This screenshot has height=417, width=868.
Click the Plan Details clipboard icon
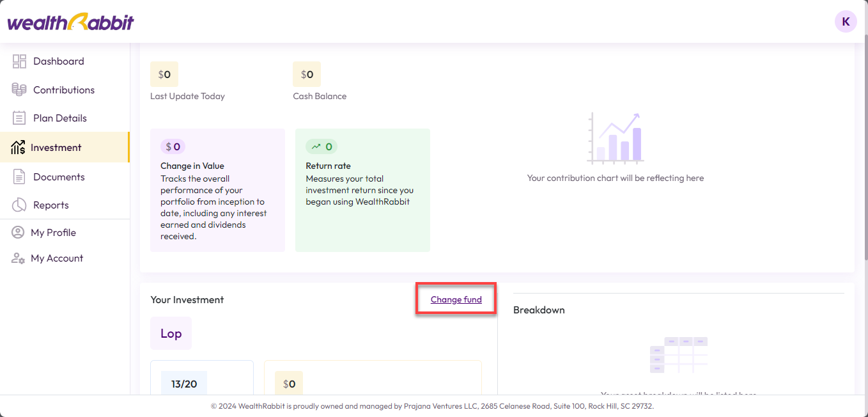click(19, 118)
